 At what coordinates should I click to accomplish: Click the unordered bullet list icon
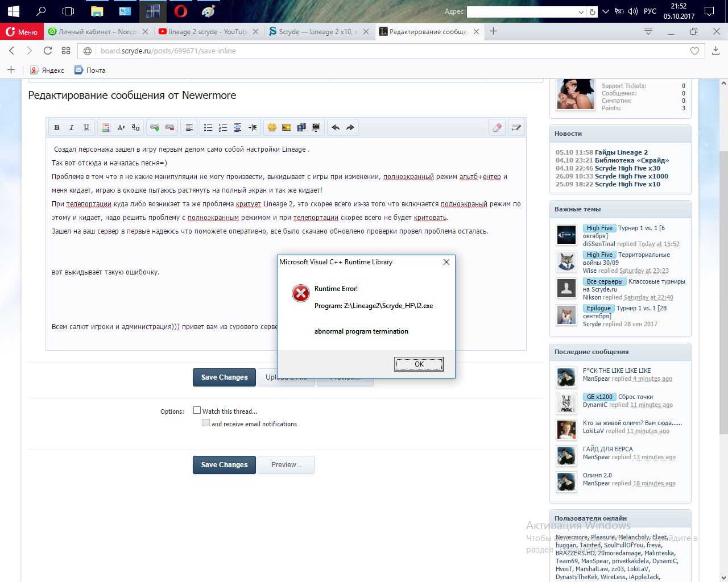coord(208,127)
